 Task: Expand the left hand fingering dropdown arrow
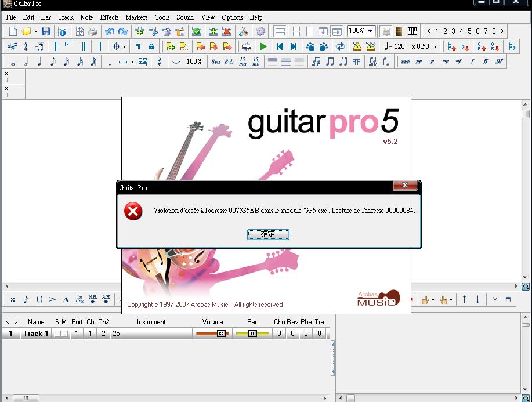pyautogui.click(x=433, y=299)
